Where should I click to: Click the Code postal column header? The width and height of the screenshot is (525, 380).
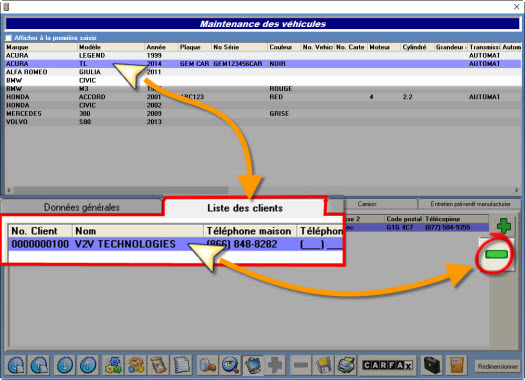tap(404, 219)
